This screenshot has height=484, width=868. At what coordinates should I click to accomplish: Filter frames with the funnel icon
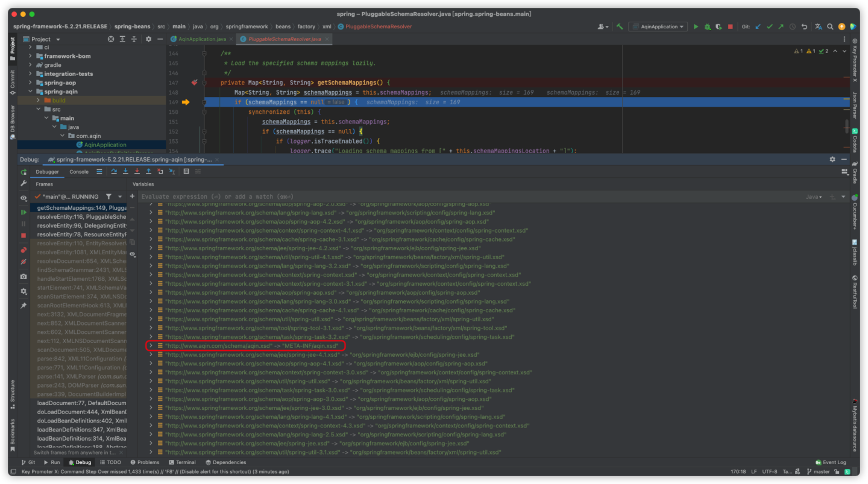(108, 196)
